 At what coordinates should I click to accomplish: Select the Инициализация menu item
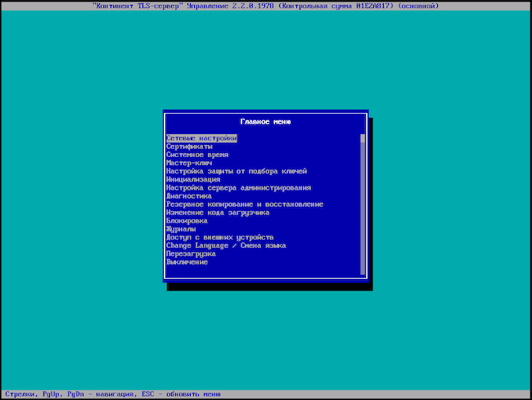point(193,180)
